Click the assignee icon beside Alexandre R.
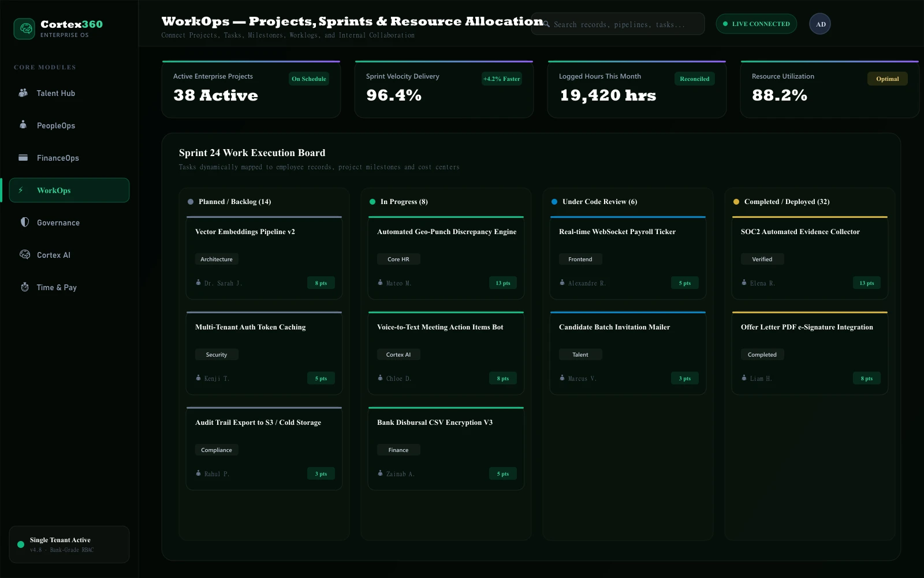The width and height of the screenshot is (924, 578). [562, 283]
